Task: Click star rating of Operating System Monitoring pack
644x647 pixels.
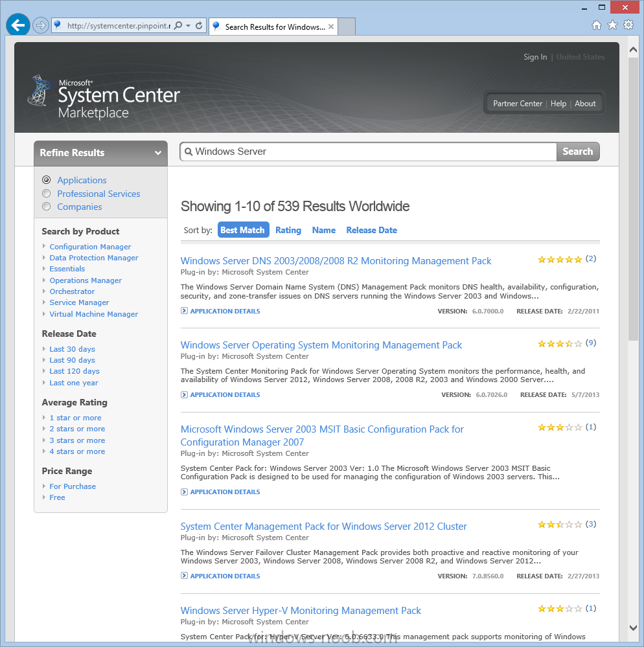Action: tap(560, 344)
